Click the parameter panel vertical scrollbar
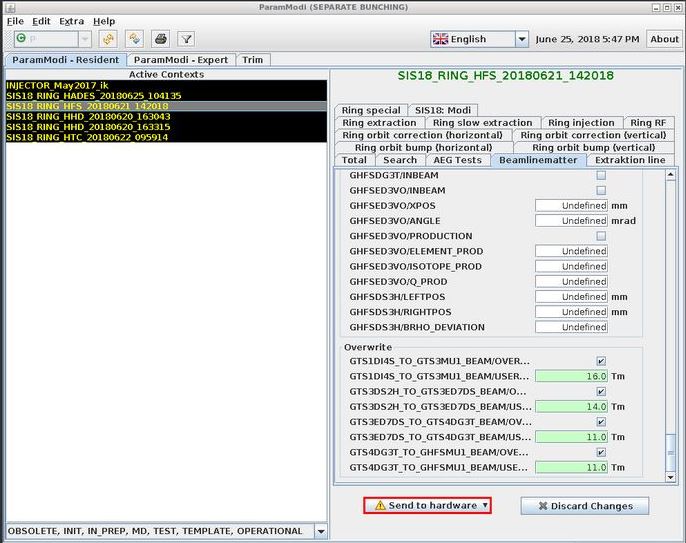Viewport: 686px width, 543px height. (670, 300)
